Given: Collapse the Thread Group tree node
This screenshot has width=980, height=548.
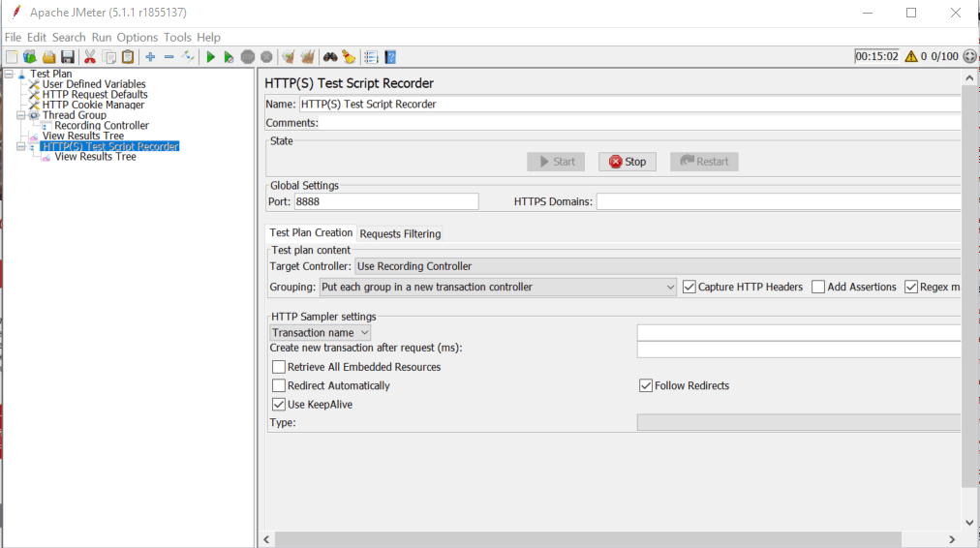Looking at the screenshot, I should coord(22,115).
